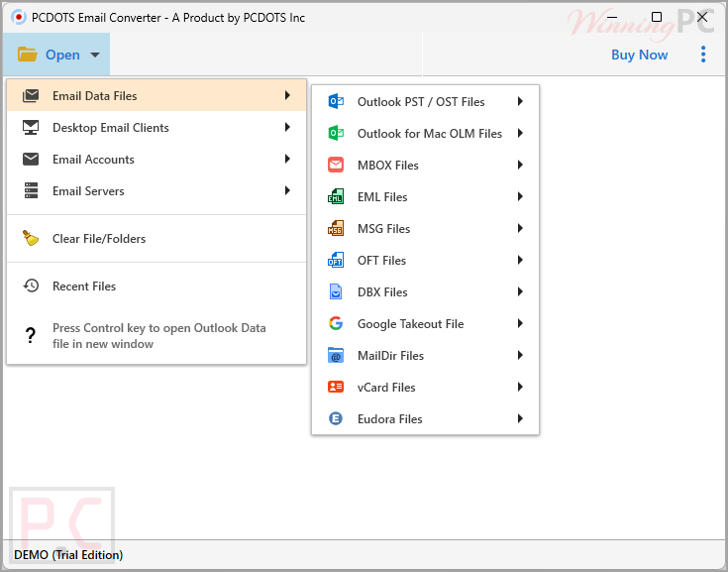Select Clear File/Folders menu entry
This screenshot has width=728, height=572.
point(156,238)
